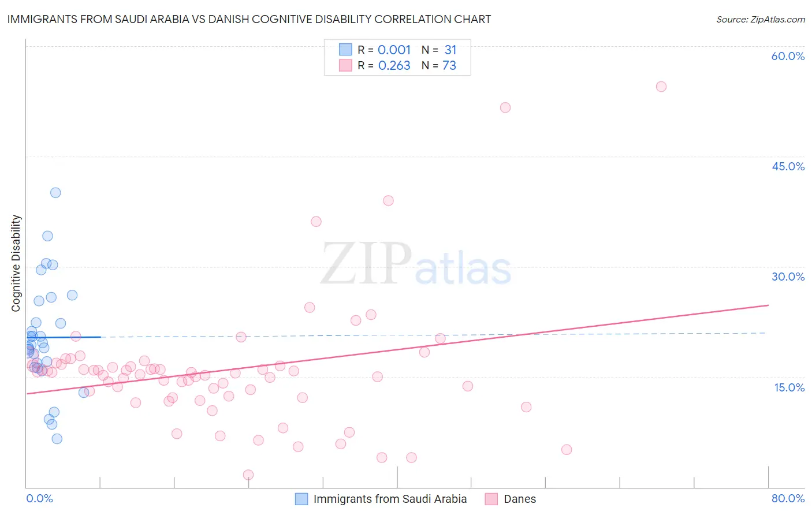Toggle the Immigrants from Saudi Arabia legend entry

click(x=381, y=499)
